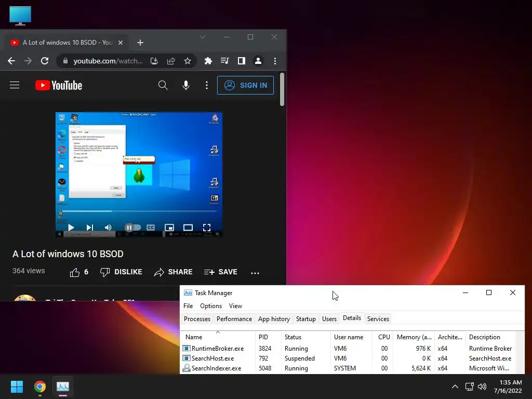Switch to the Processes tab
532x399 pixels.
pyautogui.click(x=197, y=319)
